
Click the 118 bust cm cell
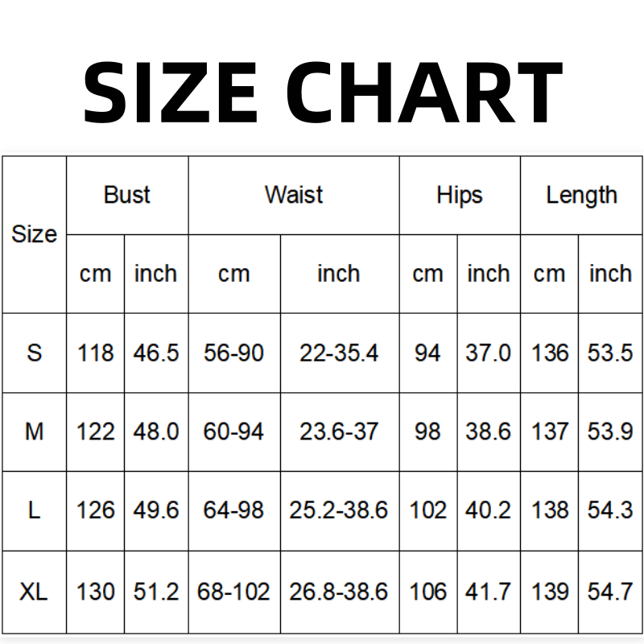click(x=96, y=353)
